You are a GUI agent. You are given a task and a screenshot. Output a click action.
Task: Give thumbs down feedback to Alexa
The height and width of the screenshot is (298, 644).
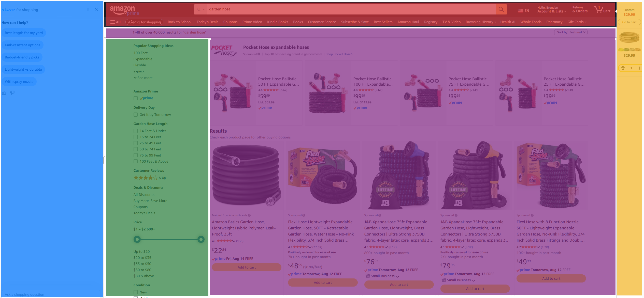[x=12, y=93]
